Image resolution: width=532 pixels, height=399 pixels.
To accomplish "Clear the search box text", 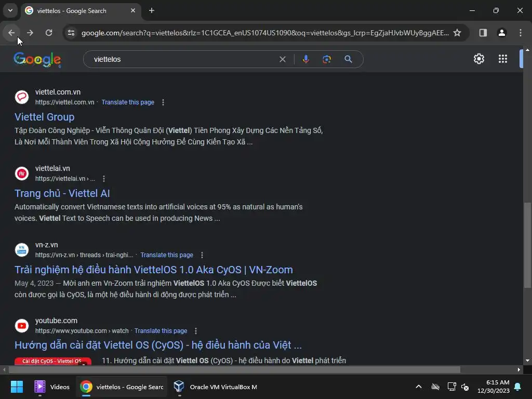I will coord(282,59).
